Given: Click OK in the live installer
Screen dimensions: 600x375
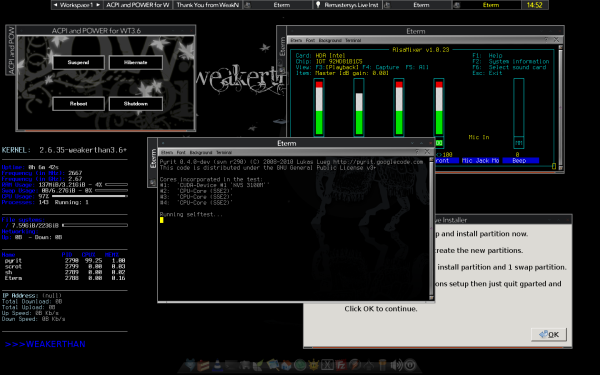Looking at the screenshot, I should (549, 334).
